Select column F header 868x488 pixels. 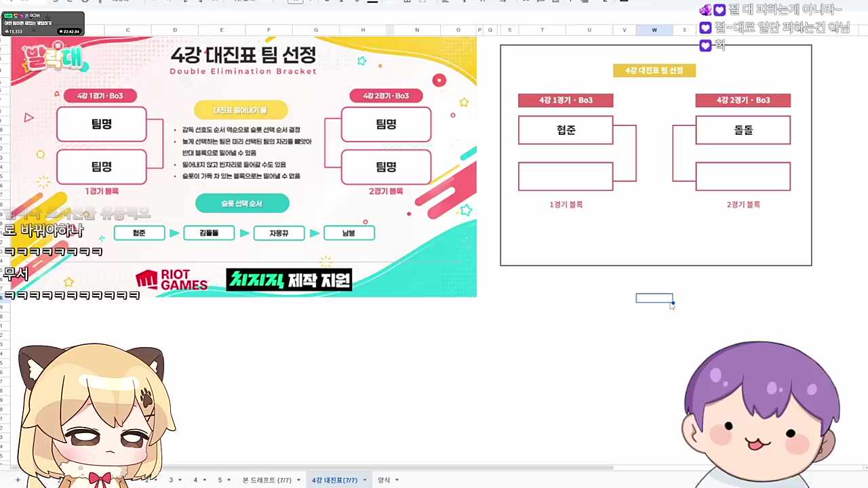[x=268, y=30]
